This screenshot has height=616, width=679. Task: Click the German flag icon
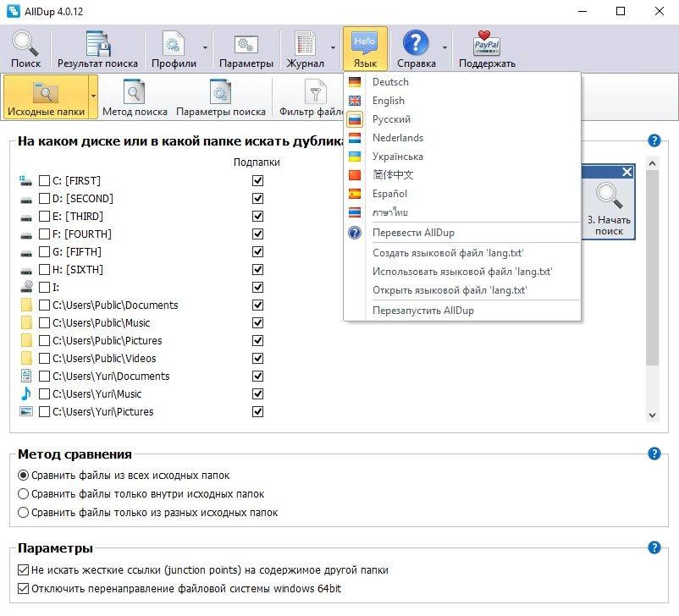pos(355,82)
